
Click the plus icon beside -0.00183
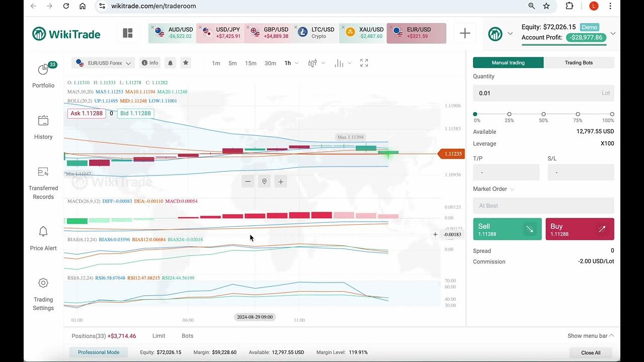(435, 234)
